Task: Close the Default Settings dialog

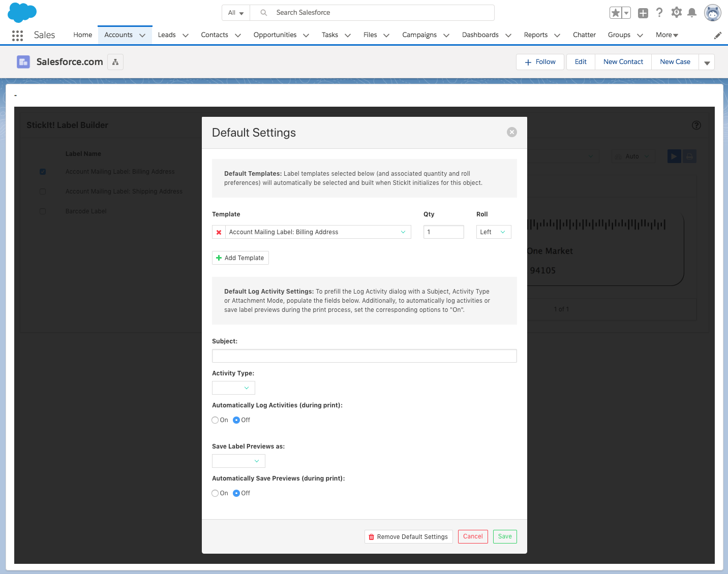Action: pyautogui.click(x=512, y=132)
